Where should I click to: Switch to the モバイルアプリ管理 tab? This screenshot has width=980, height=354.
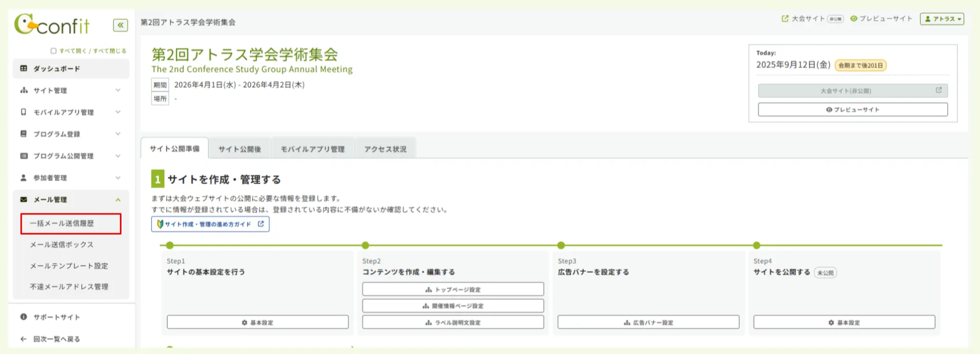313,149
